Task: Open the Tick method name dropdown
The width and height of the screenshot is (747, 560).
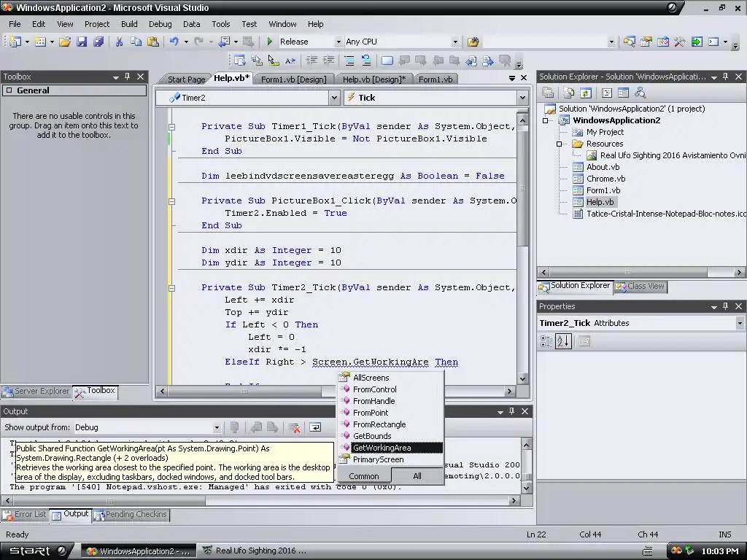Action: pos(522,98)
